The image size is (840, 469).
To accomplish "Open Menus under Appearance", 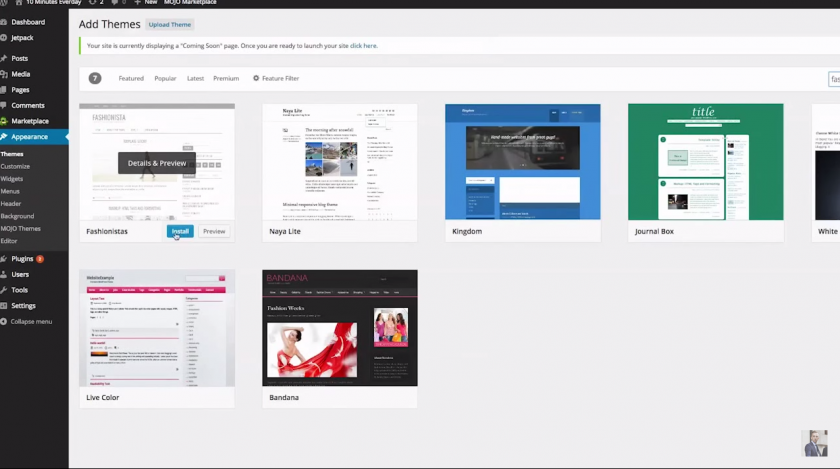I will (10, 191).
